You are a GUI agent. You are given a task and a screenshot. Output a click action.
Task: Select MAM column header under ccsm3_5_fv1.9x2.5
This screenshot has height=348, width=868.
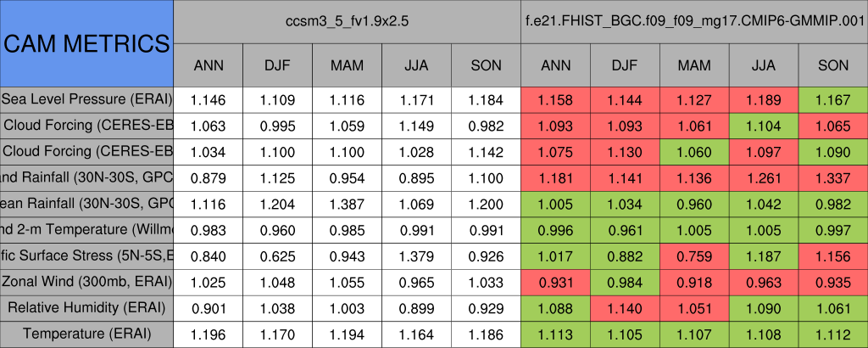click(x=347, y=65)
